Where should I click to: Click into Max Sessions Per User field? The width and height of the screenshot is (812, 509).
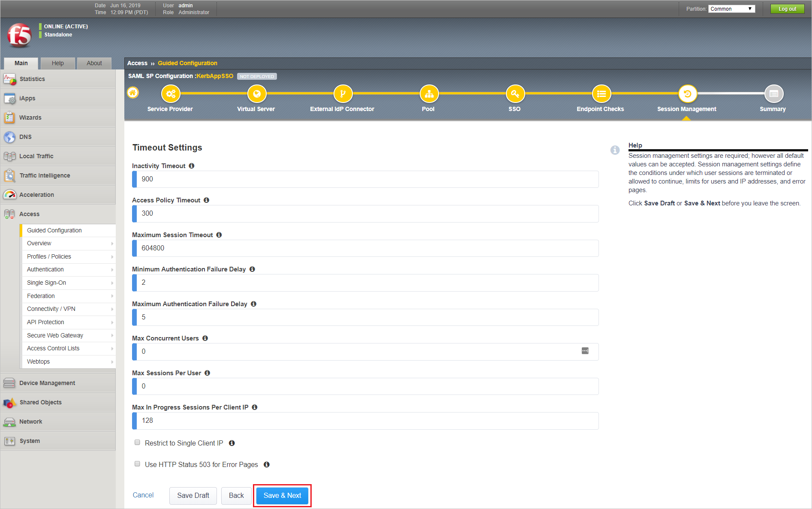coord(365,386)
